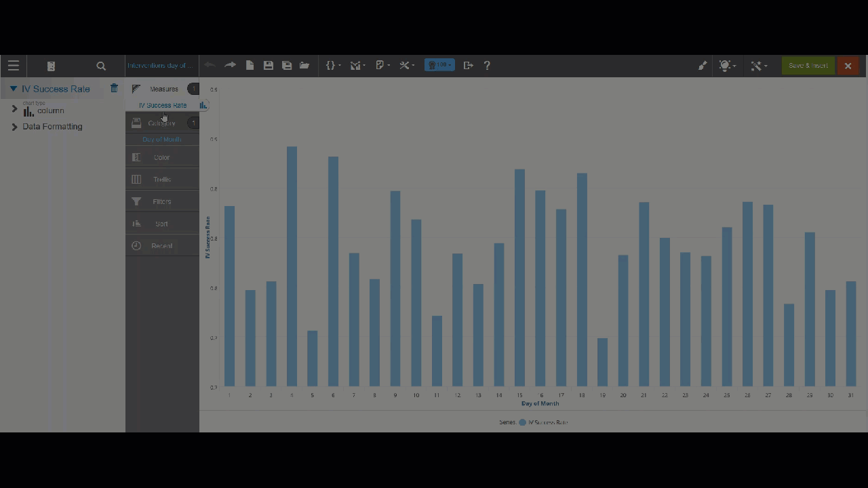
Task: Open help with the question mark icon
Action: point(487,65)
